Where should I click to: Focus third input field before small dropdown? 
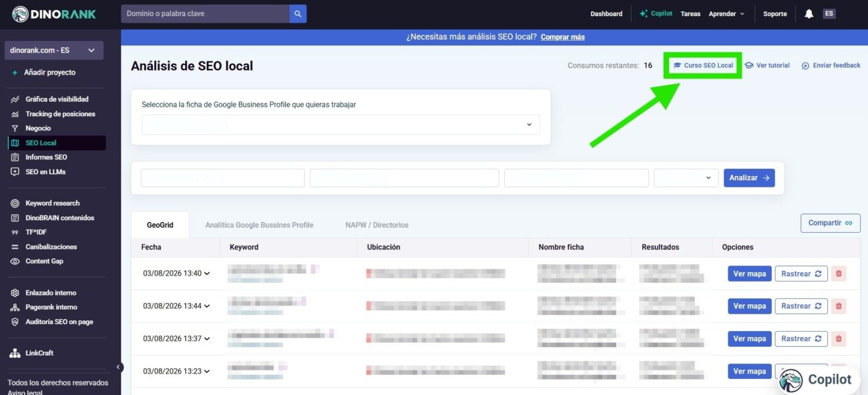(576, 178)
